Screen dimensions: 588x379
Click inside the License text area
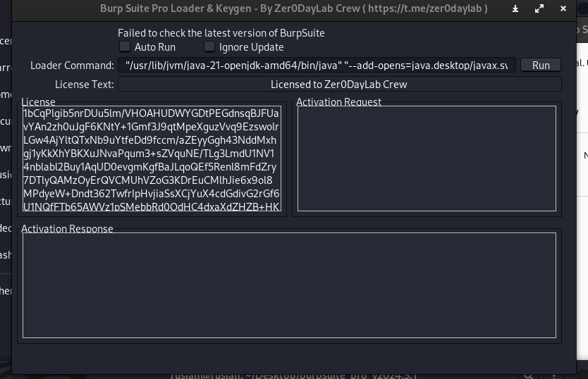[152, 159]
